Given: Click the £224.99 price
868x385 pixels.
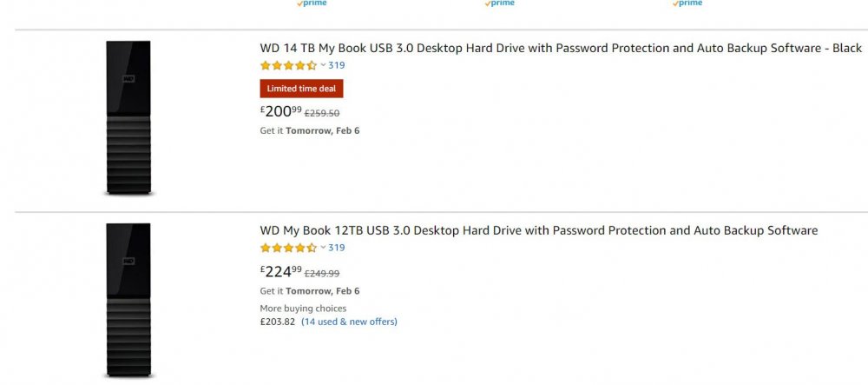Looking at the screenshot, I should coord(281,271).
